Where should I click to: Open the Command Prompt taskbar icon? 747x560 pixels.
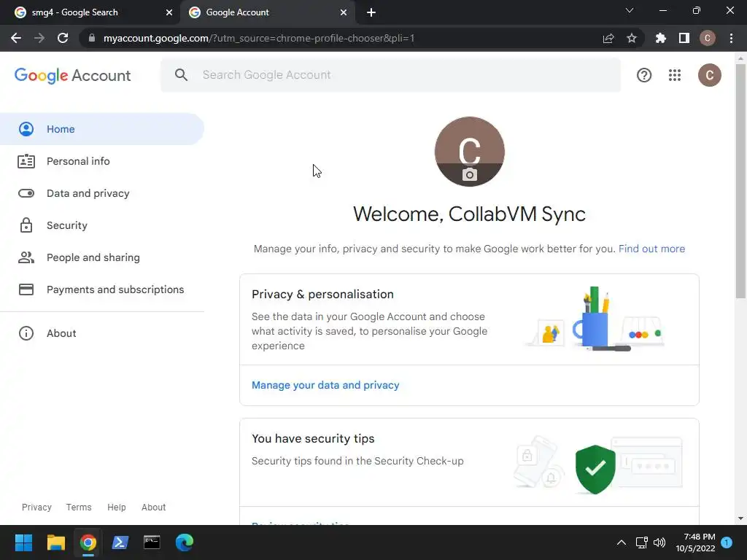click(x=152, y=542)
